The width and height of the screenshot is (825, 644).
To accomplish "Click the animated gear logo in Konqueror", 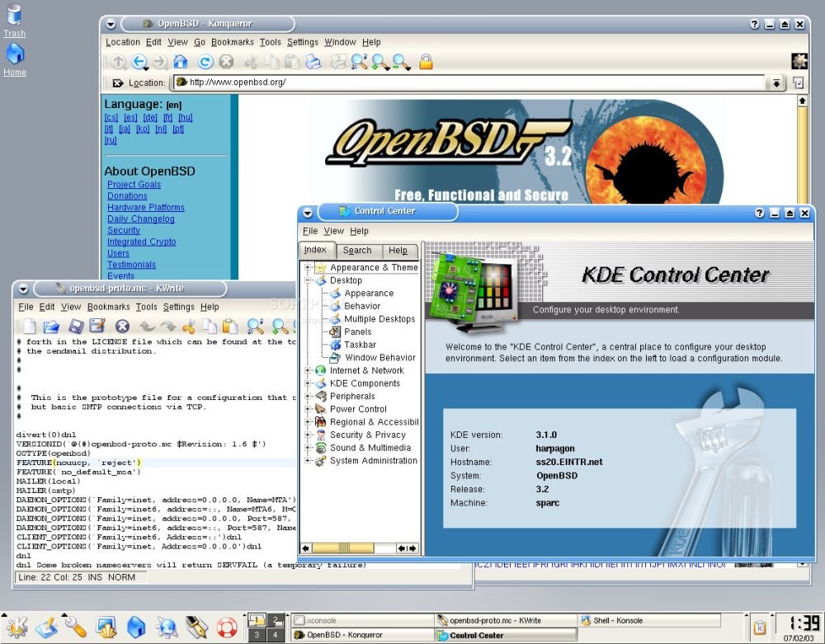I will (x=799, y=61).
